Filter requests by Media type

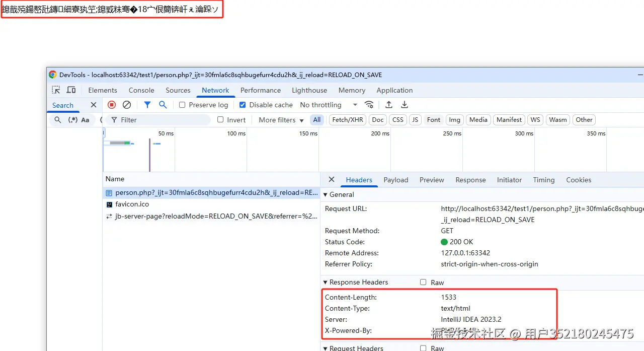tap(478, 120)
